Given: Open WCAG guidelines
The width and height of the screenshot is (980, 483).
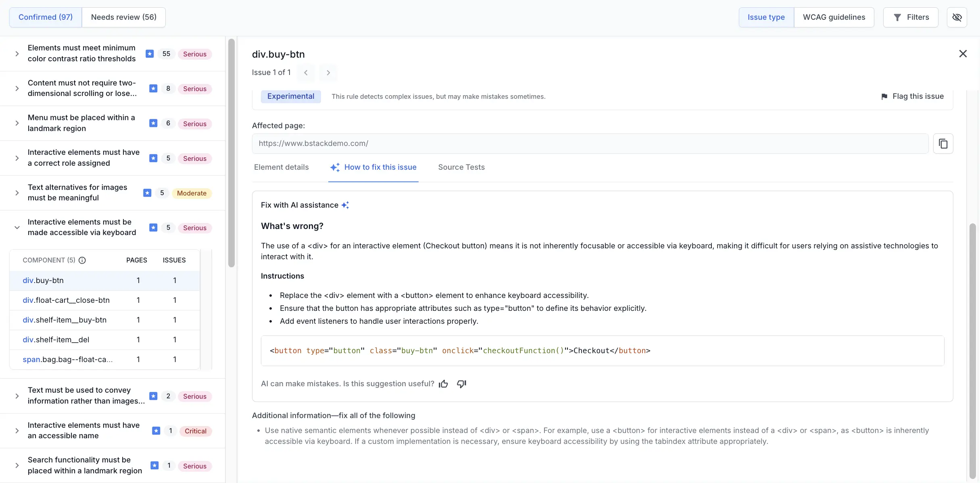Looking at the screenshot, I should pos(834,17).
